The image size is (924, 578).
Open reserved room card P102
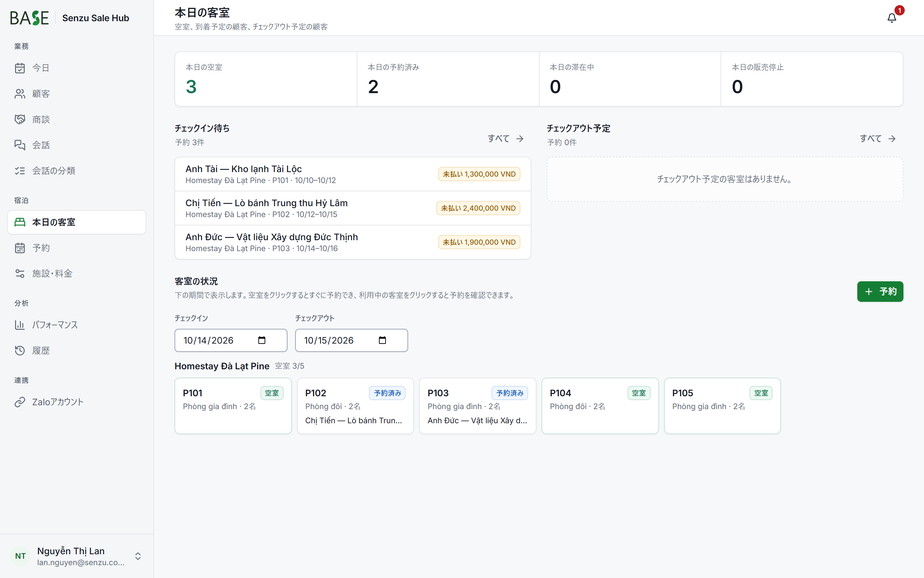pos(355,406)
